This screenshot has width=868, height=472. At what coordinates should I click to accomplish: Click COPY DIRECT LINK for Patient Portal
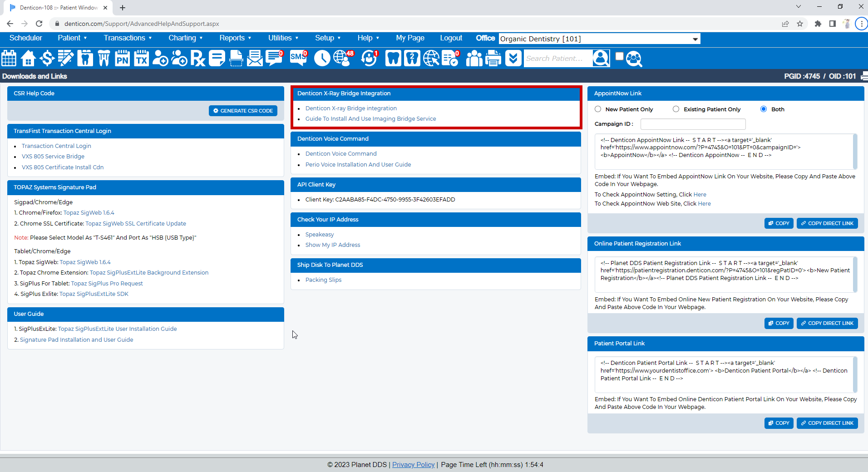point(827,423)
